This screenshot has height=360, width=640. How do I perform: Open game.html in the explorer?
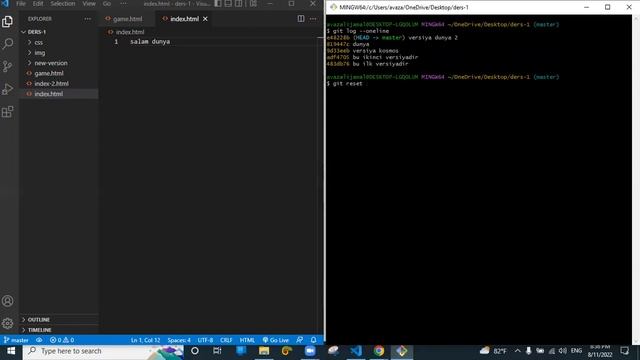point(49,73)
